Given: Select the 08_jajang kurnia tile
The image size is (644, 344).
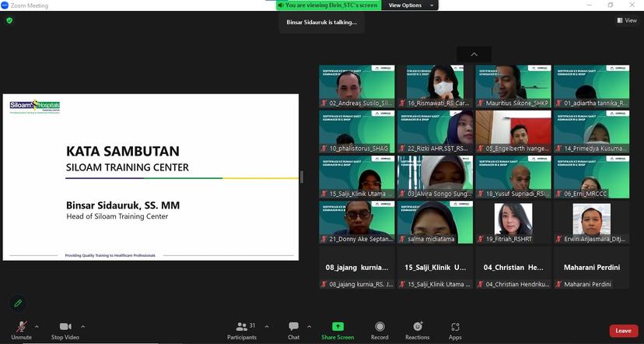Looking at the screenshot, I should point(357,267).
